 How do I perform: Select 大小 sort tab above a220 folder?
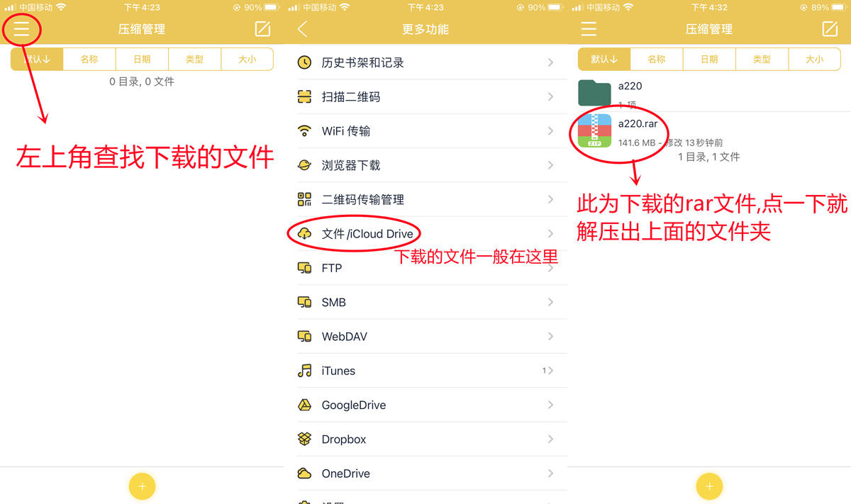pyautogui.click(x=814, y=60)
